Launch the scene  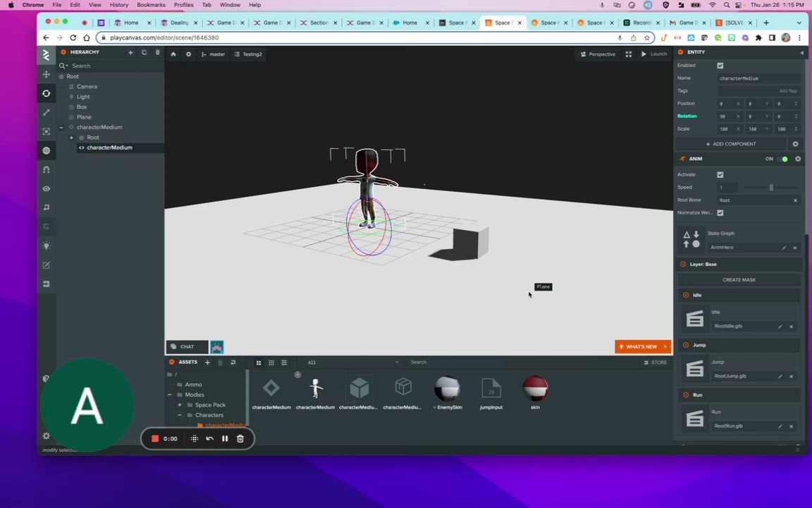click(654, 54)
